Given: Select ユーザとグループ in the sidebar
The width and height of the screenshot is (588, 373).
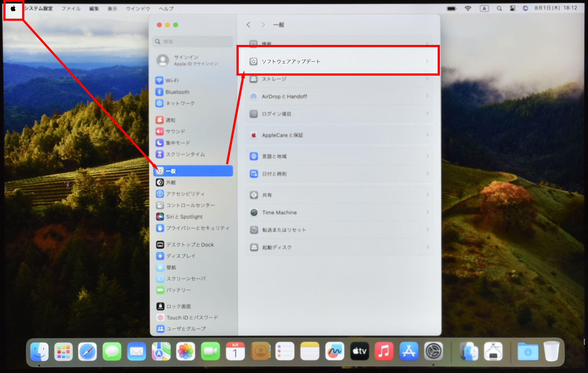Looking at the screenshot, I should point(193,329).
